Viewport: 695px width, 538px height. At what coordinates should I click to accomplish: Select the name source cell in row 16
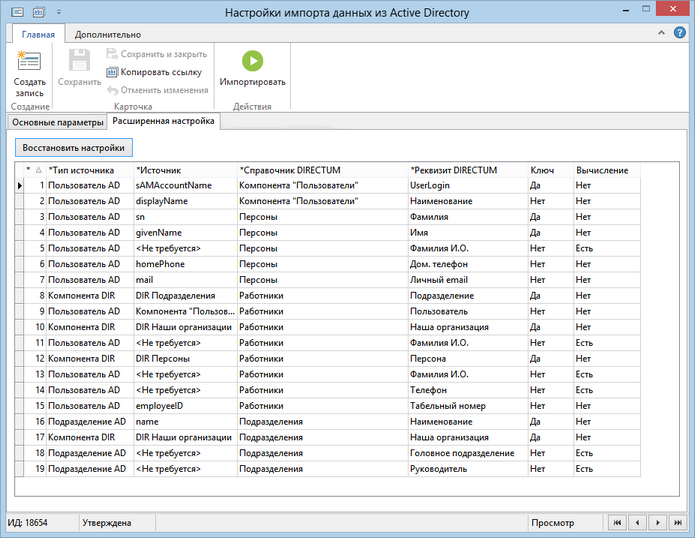pyautogui.click(x=185, y=421)
